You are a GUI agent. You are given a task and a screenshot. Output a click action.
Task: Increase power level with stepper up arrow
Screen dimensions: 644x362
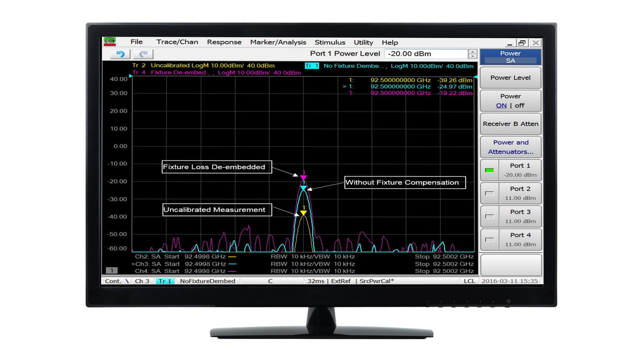tap(473, 51)
